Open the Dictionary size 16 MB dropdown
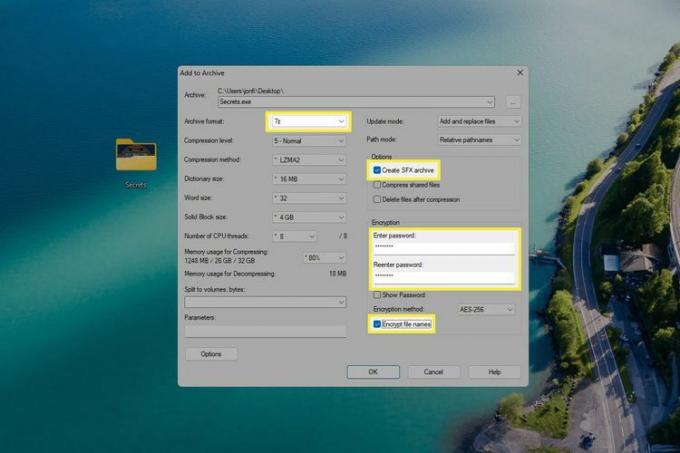This screenshot has height=453, width=680. pos(308,179)
